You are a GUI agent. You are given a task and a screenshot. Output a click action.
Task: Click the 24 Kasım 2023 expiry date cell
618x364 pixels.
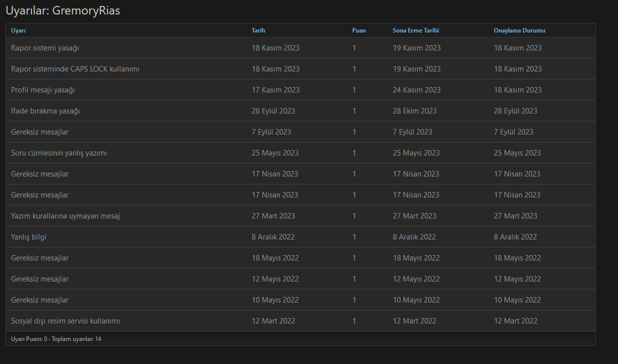(x=416, y=90)
